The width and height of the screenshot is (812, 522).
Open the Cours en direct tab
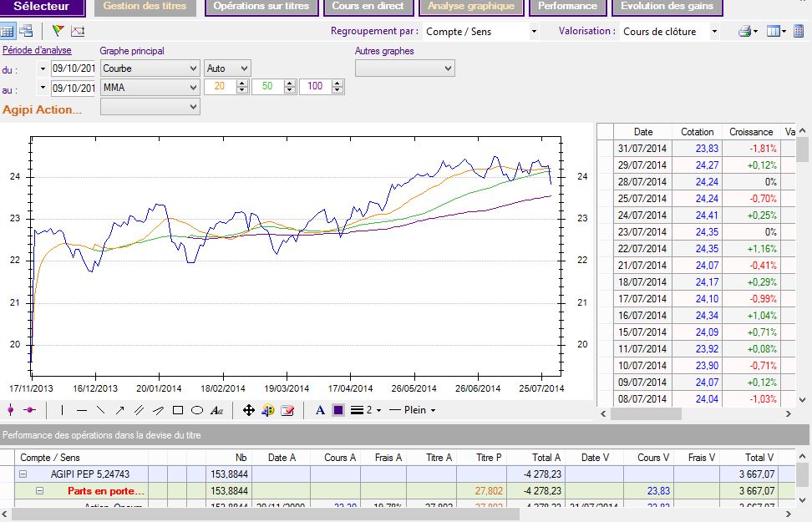pyautogui.click(x=368, y=7)
